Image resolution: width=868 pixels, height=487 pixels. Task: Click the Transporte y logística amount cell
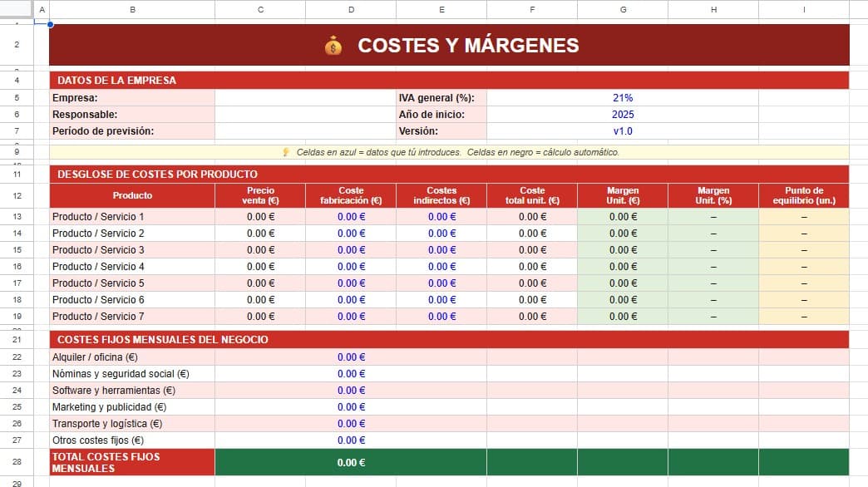coord(351,423)
